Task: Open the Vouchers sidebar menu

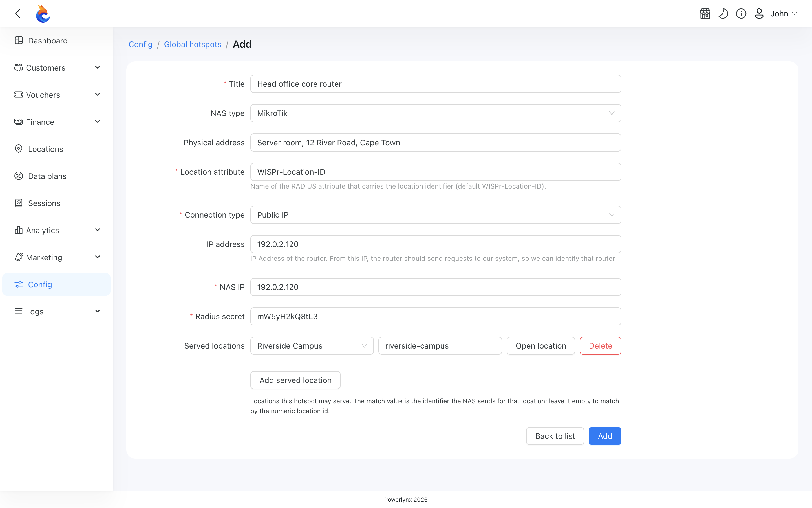Action: coord(56,95)
